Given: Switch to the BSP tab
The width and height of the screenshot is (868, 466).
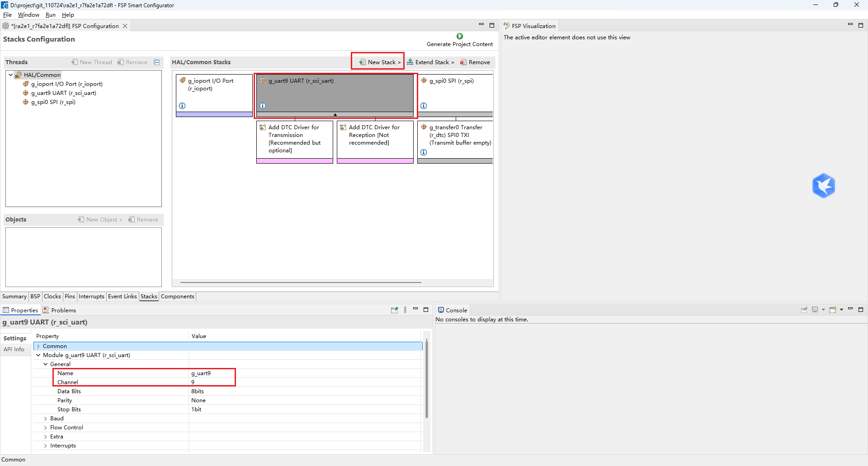Looking at the screenshot, I should [35, 297].
